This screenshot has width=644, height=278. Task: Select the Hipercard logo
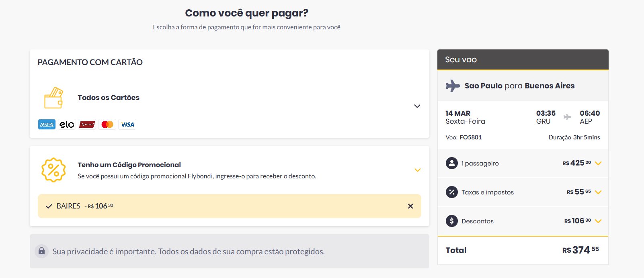click(x=87, y=125)
